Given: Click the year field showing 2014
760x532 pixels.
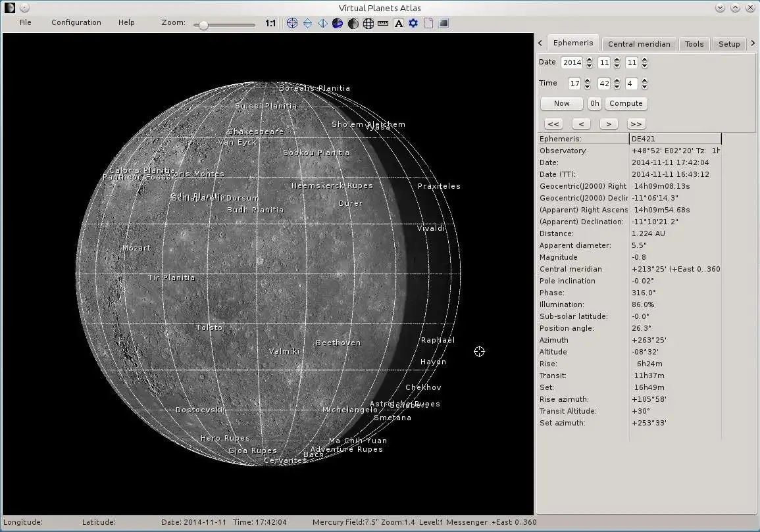Looking at the screenshot, I should point(572,62).
